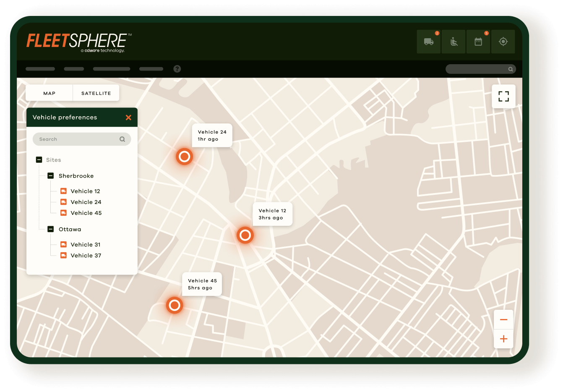Select Vehicle 45 in the tree

pos(86,213)
